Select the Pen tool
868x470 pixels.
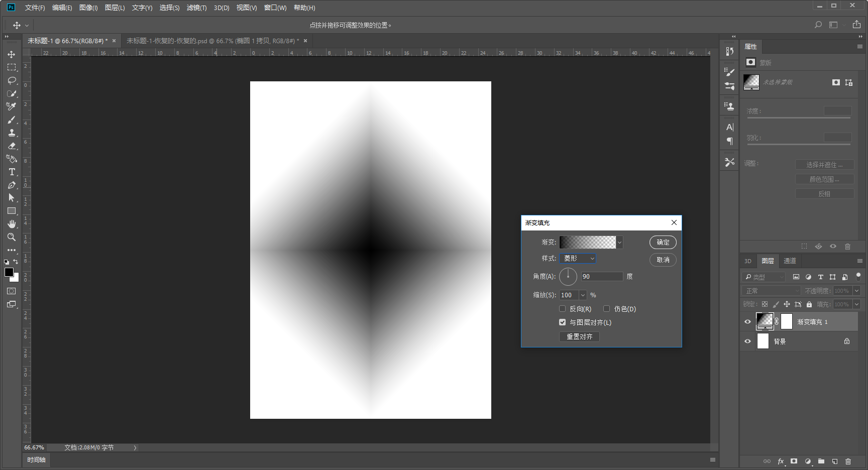click(x=12, y=185)
